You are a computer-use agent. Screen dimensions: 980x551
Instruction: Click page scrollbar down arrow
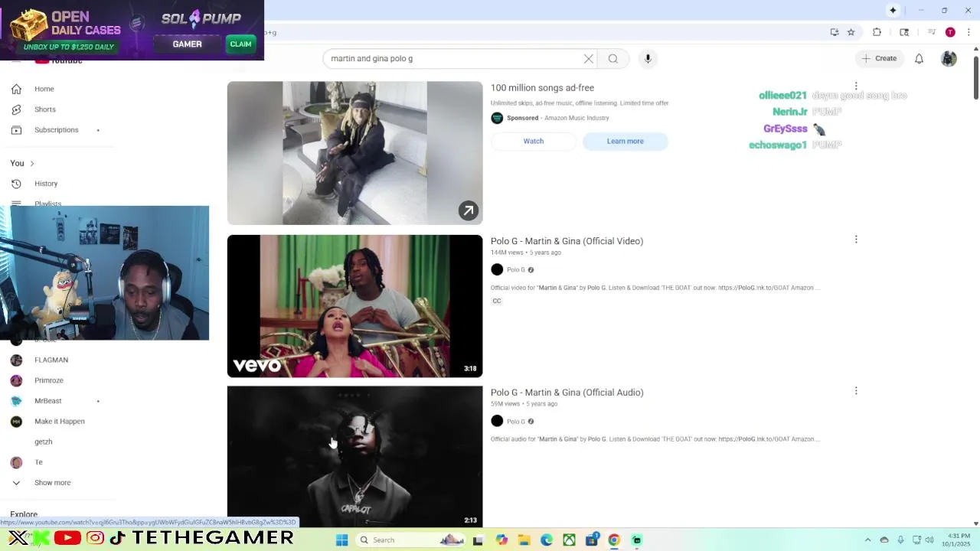975,523
